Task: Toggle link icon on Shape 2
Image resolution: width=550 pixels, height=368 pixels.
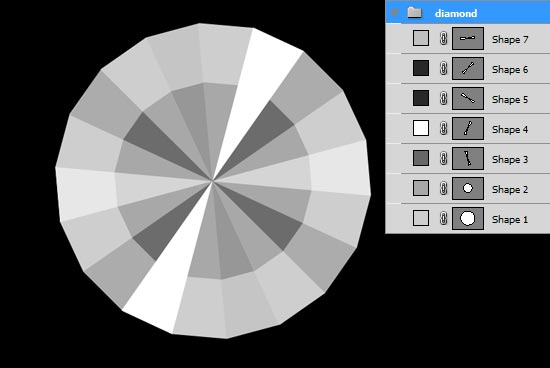Action: [x=443, y=188]
